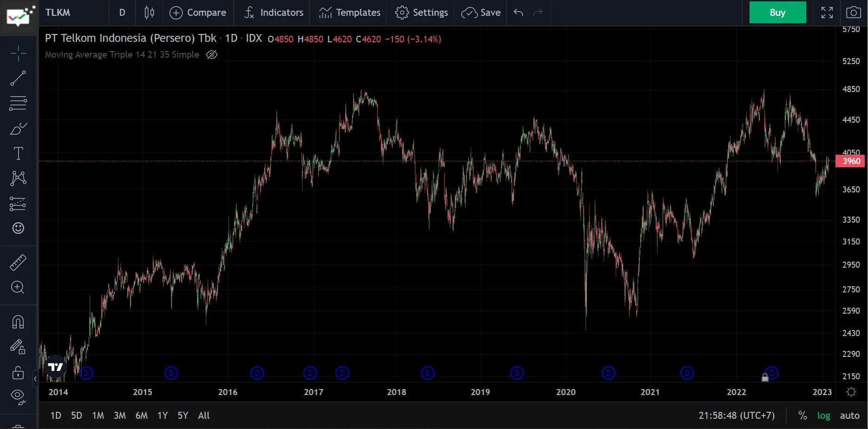
Task: Click the dividend marker near 2019
Action: click(x=516, y=373)
